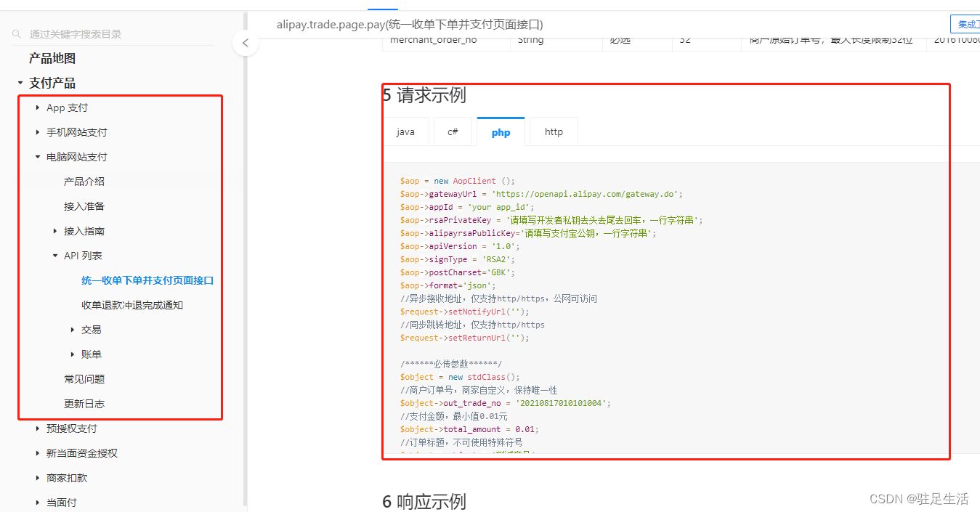The height and width of the screenshot is (512, 980).
Task: Click the total_amount = 0.01 code line
Action: tap(469, 429)
